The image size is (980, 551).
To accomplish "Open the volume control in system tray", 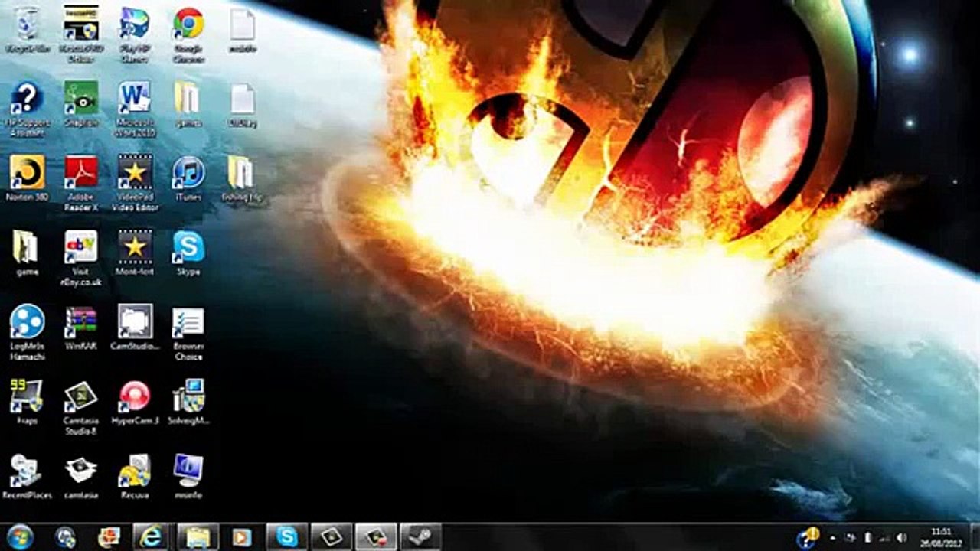I will (902, 538).
